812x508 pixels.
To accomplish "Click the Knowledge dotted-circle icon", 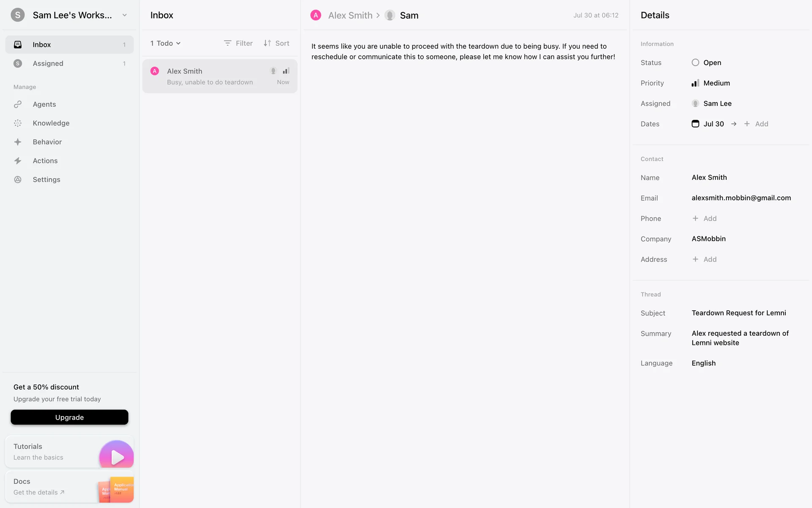I will [x=18, y=123].
